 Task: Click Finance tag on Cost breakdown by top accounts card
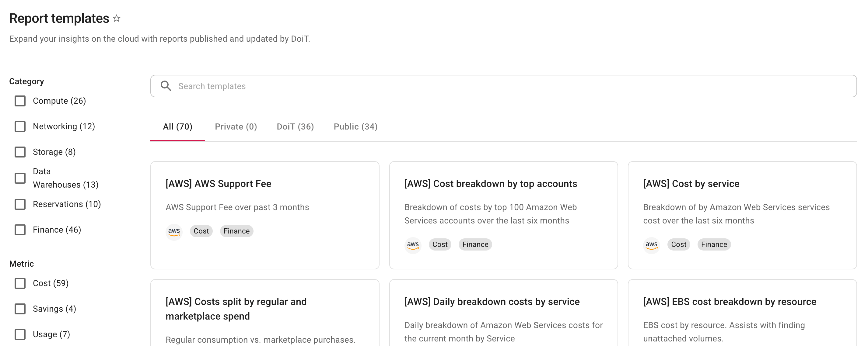[475, 245]
